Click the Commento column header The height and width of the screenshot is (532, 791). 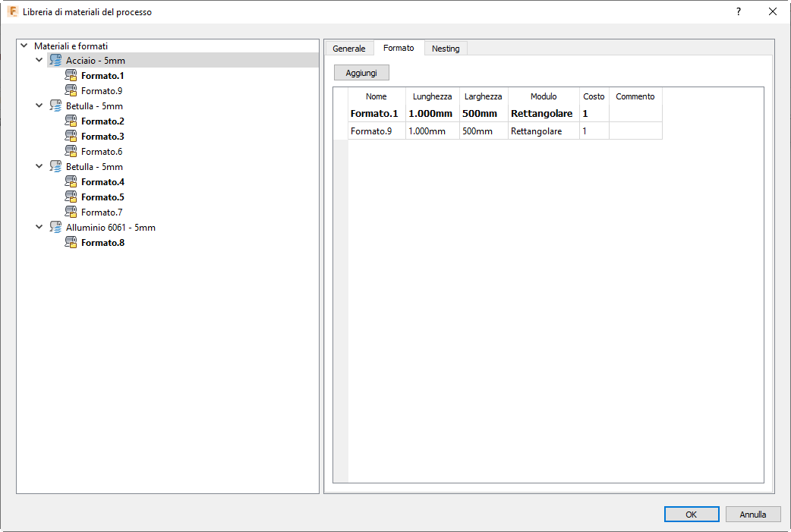tap(635, 96)
